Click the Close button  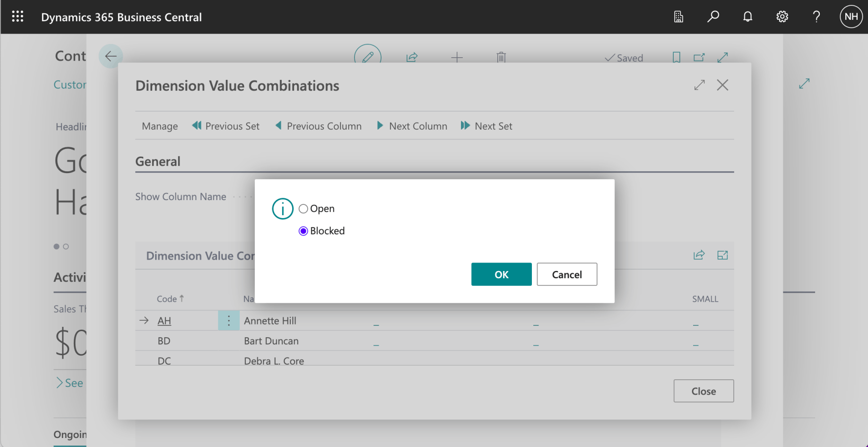(x=703, y=391)
